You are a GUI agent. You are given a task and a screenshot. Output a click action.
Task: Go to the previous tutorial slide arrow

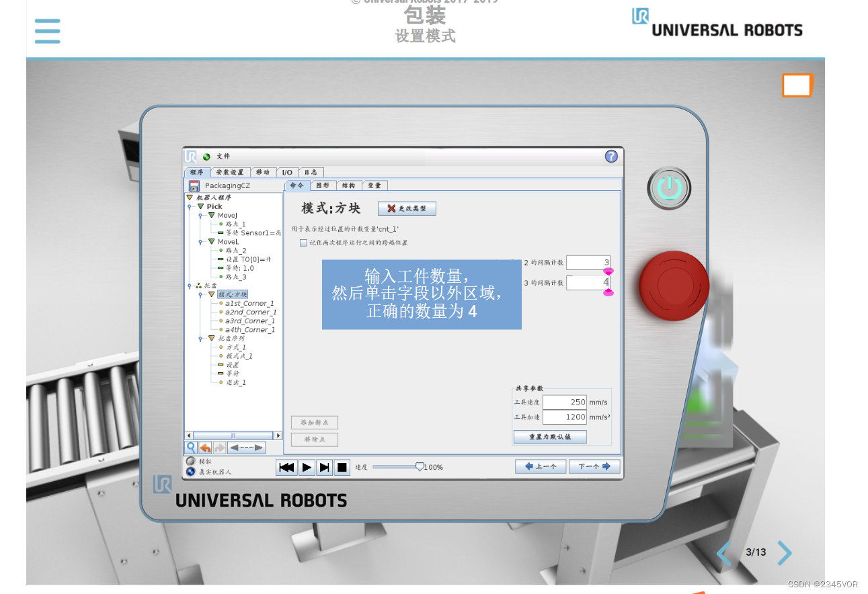point(723,553)
